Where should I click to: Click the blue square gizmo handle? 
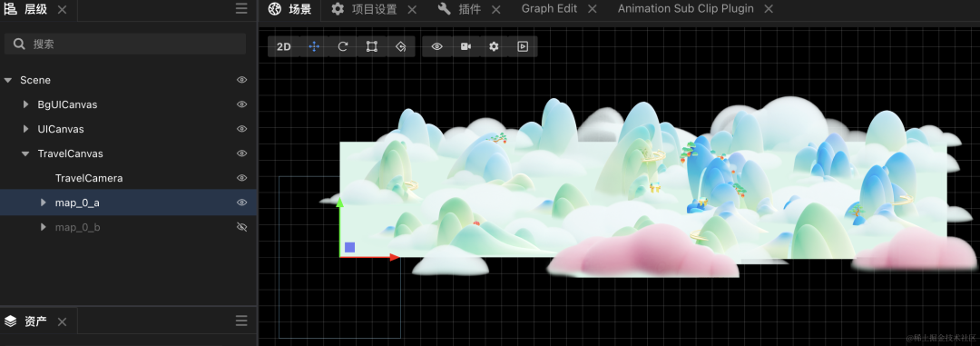coord(350,247)
